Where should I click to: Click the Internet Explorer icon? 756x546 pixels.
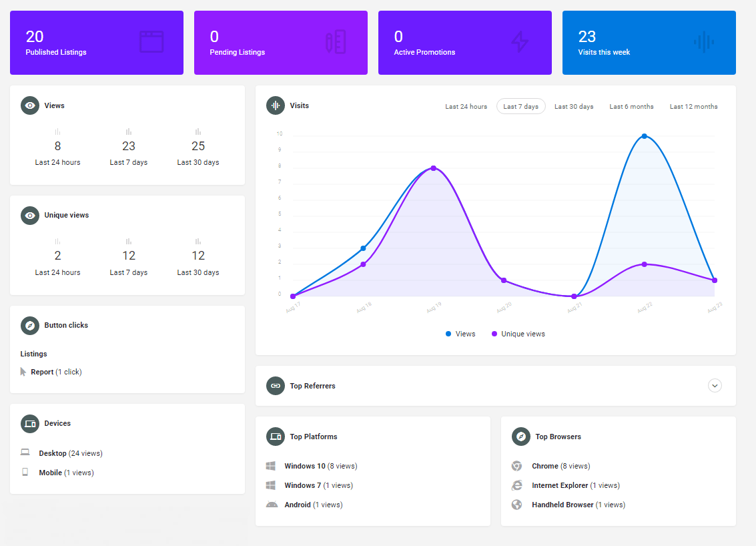(517, 485)
